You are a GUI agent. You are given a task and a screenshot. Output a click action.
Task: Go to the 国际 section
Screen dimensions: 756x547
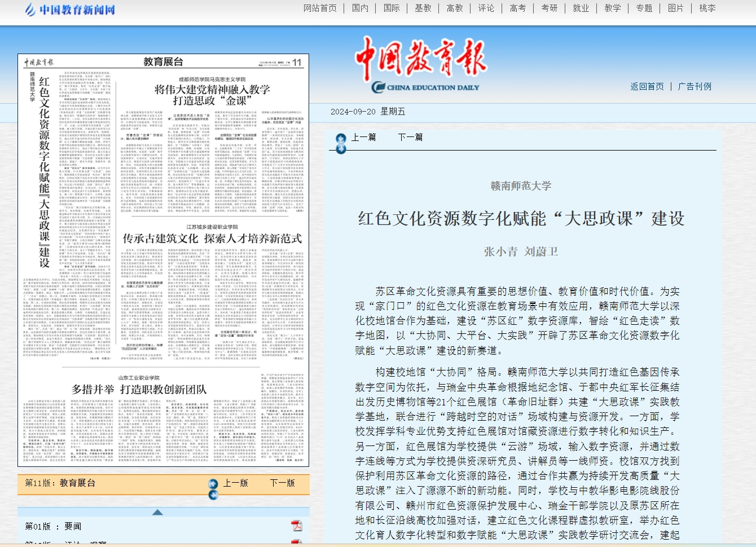click(x=392, y=8)
